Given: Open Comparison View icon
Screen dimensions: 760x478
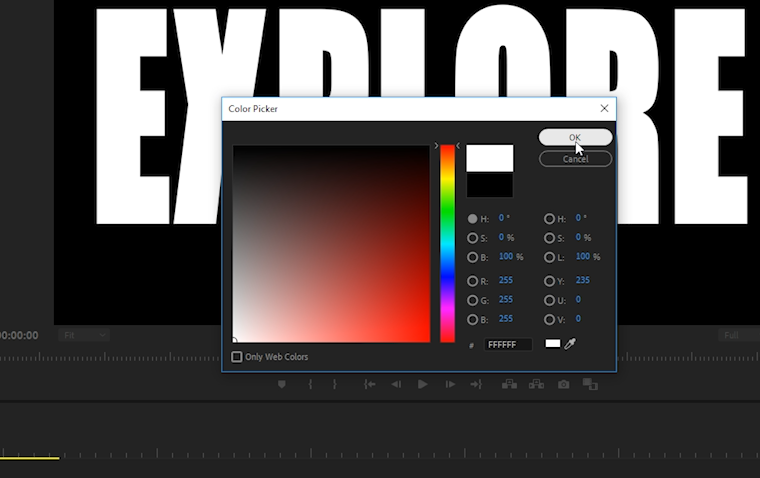Looking at the screenshot, I should point(590,384).
